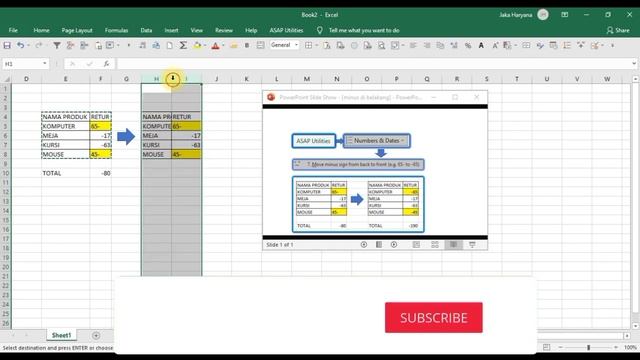Click the formula bar Enter checkmark

coord(89,64)
